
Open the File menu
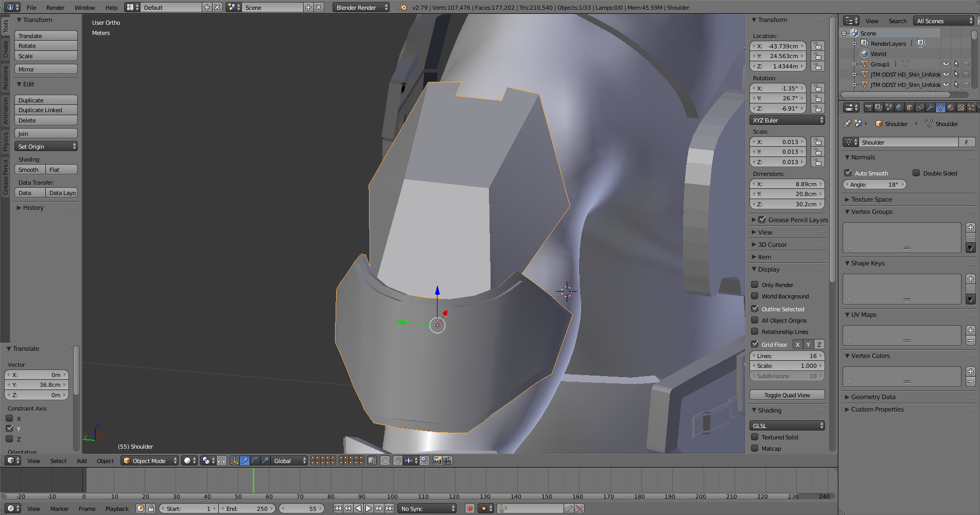pos(31,7)
